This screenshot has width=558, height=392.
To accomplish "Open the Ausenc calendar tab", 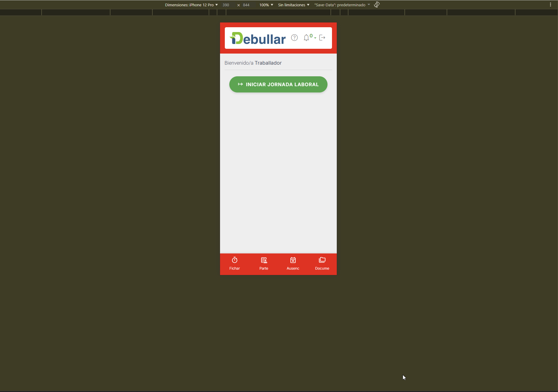I will [x=293, y=264].
